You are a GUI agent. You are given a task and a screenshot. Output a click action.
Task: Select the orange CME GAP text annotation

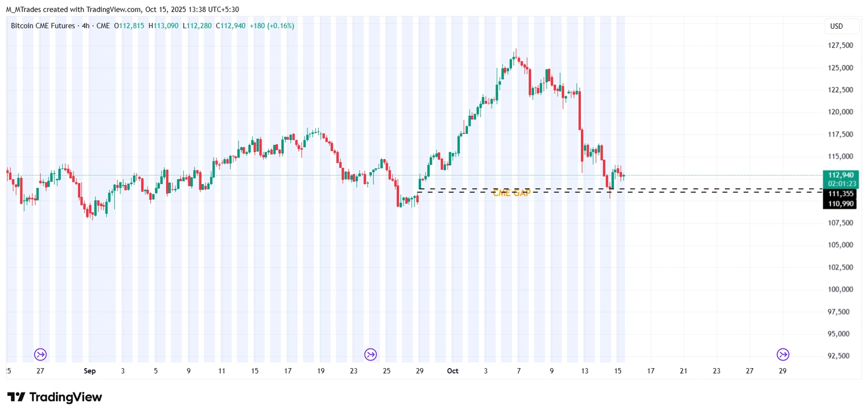point(511,193)
